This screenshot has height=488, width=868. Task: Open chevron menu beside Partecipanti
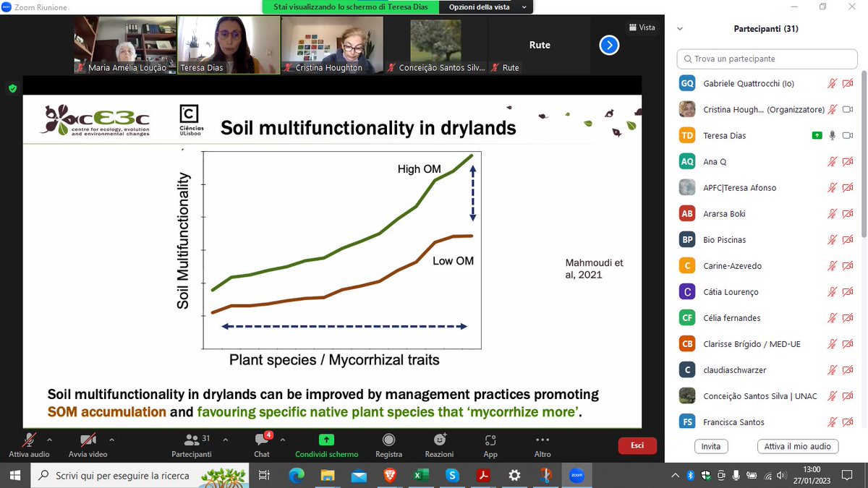click(226, 439)
